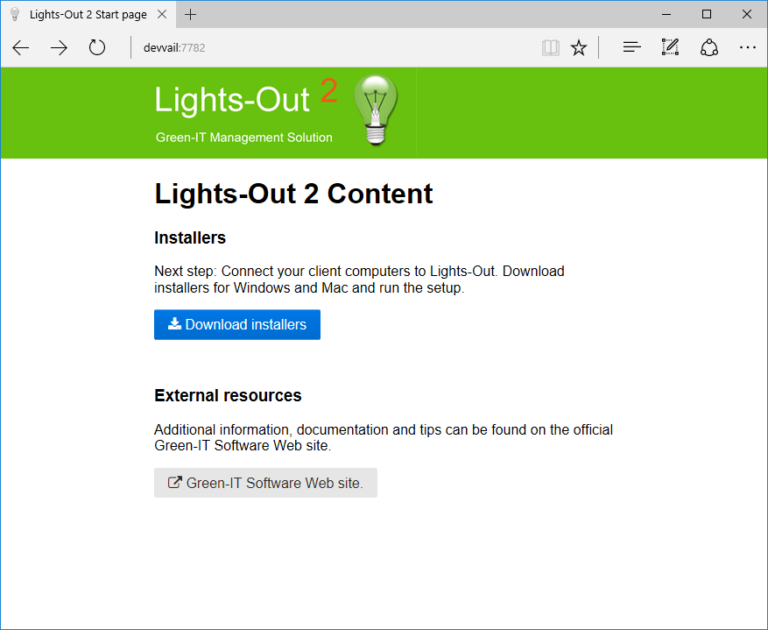
Task: Open the Hub panel icon
Action: coord(631,47)
